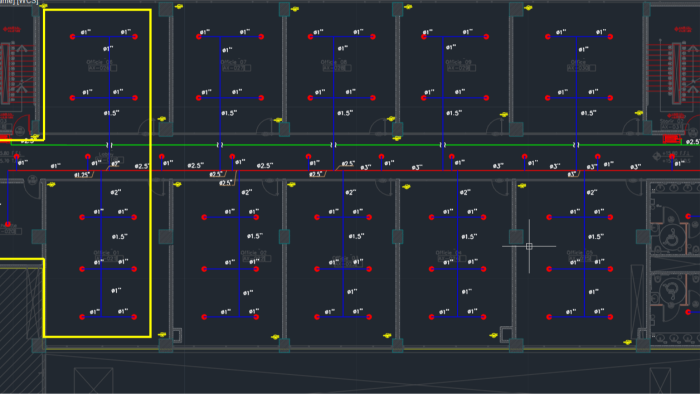Click the leftmost pipe break symbol on the green line

point(109,145)
